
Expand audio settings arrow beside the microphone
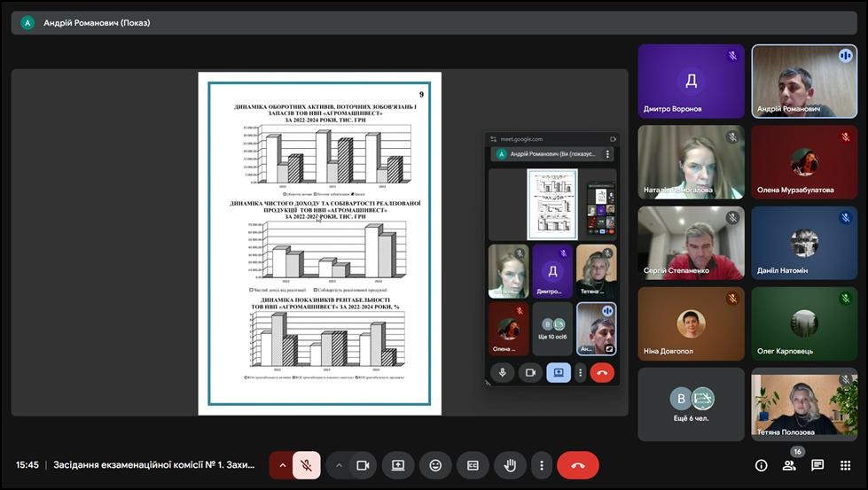283,465
